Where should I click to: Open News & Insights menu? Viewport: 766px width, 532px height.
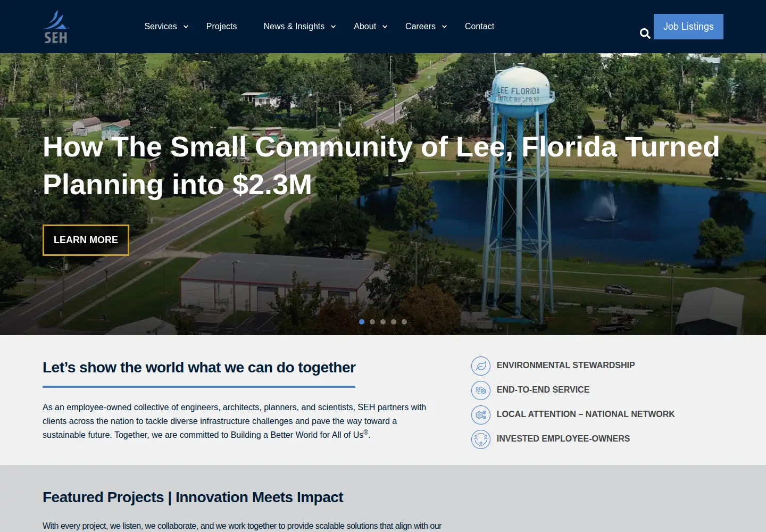point(294,27)
